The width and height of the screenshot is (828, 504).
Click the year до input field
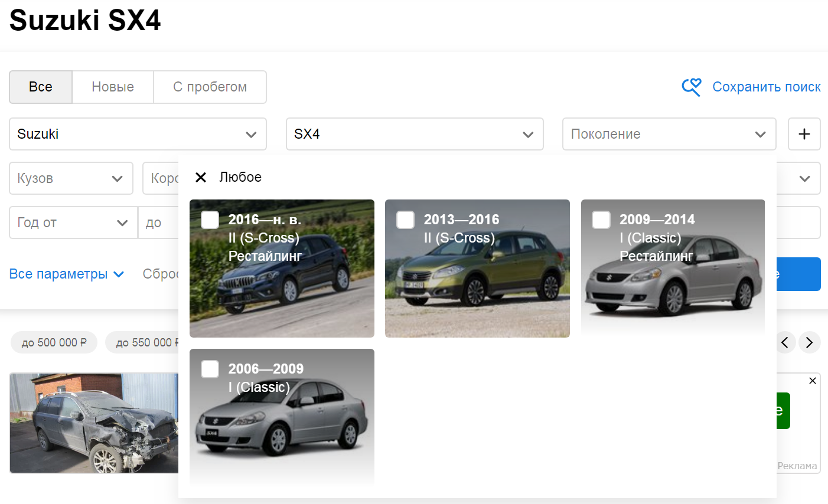click(158, 222)
